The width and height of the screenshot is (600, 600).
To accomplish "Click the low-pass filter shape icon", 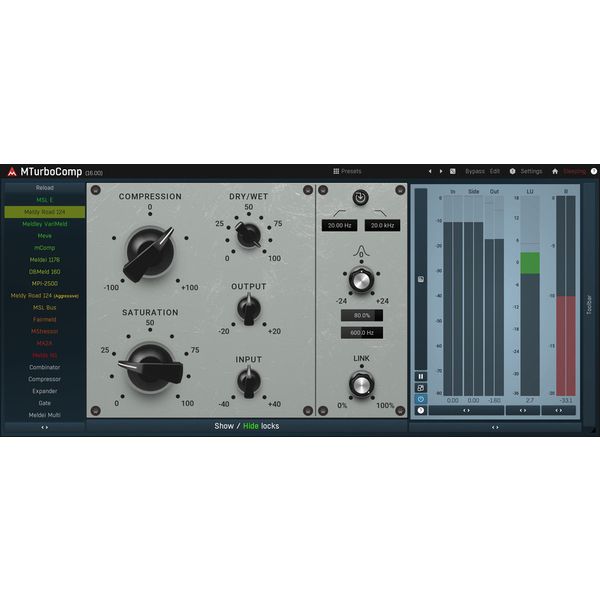I will 380,213.
